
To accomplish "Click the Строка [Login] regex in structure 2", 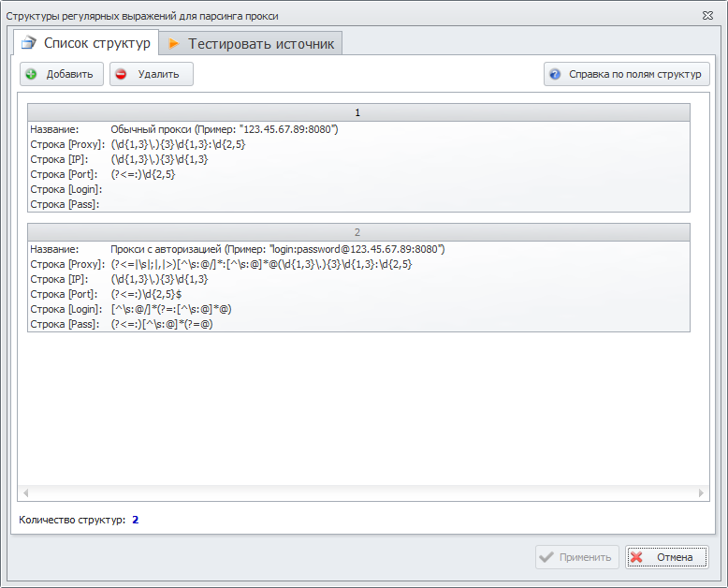I will pyautogui.click(x=170, y=309).
